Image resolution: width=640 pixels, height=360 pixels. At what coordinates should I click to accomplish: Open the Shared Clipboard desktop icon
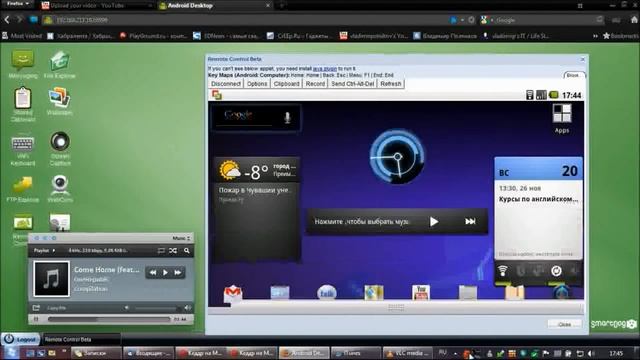click(23, 104)
